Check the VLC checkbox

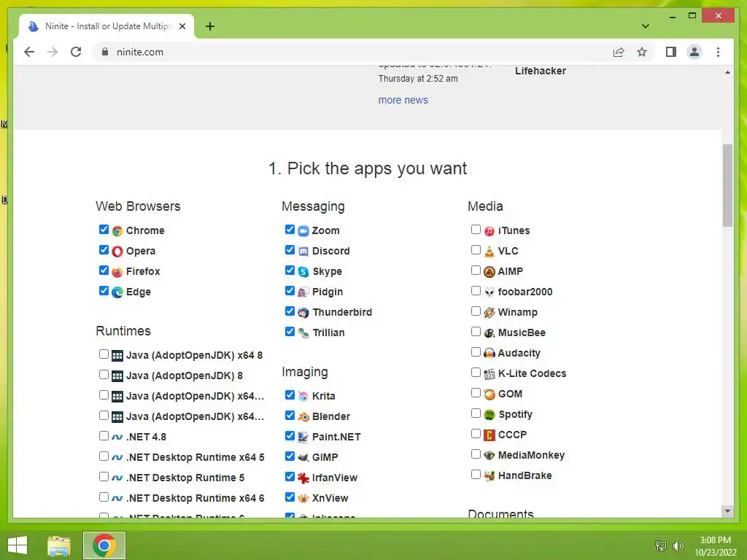476,250
